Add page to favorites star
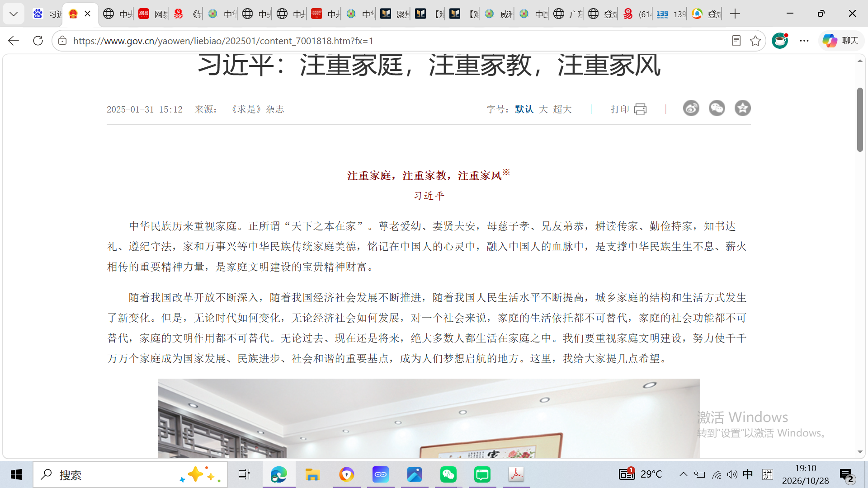Viewport: 868px width, 488px height. pos(755,41)
